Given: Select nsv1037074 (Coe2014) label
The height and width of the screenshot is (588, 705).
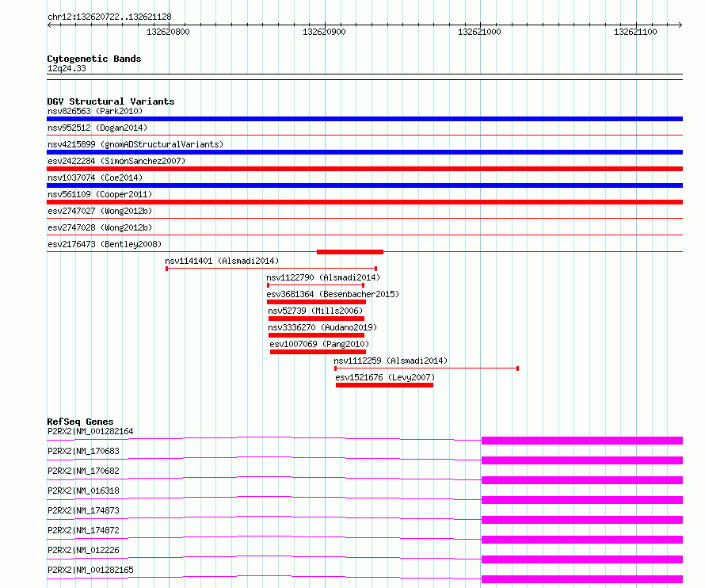Looking at the screenshot, I should (x=95, y=178).
